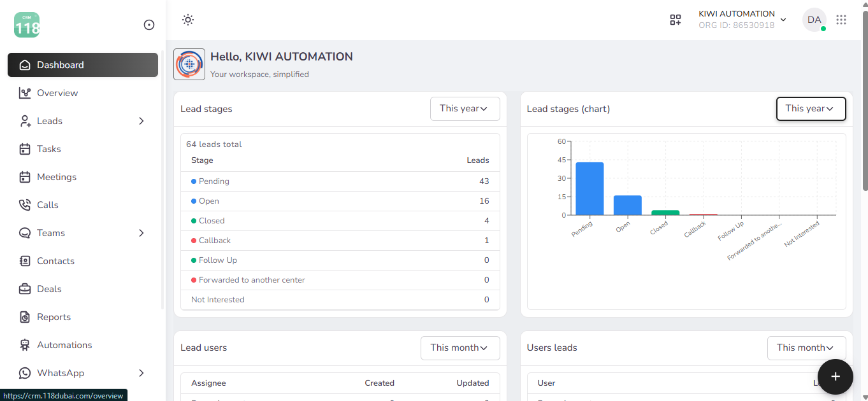Image resolution: width=868 pixels, height=401 pixels.
Task: Click the WhatsApp logo icon
Action: (25, 373)
